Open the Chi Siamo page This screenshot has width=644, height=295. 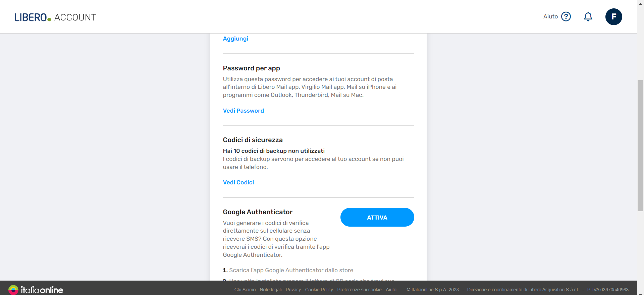pos(245,290)
